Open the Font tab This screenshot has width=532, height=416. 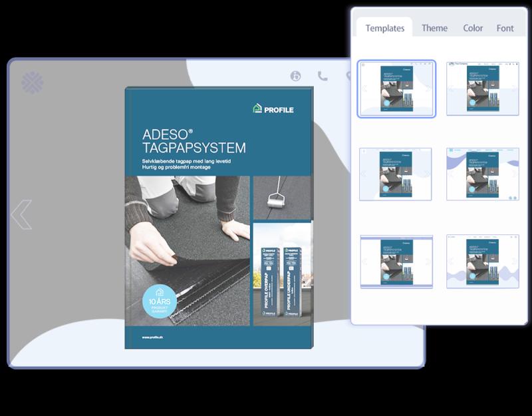505,28
